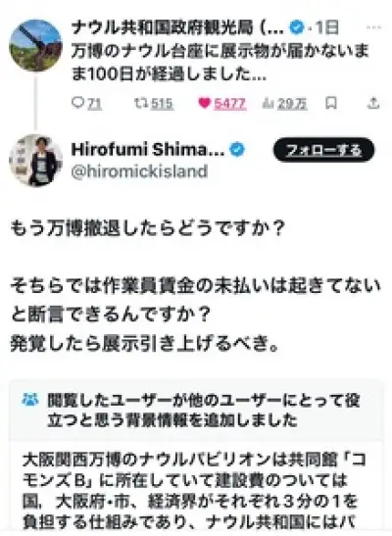Click the community note people icon
This screenshot has width=392, height=536.
(x=30, y=400)
